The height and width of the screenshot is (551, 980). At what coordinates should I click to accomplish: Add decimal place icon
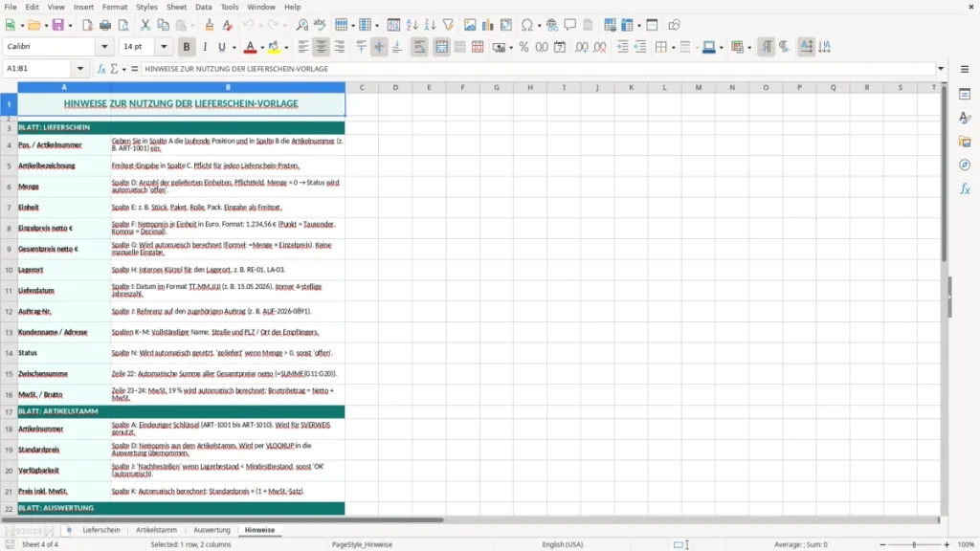pos(581,47)
